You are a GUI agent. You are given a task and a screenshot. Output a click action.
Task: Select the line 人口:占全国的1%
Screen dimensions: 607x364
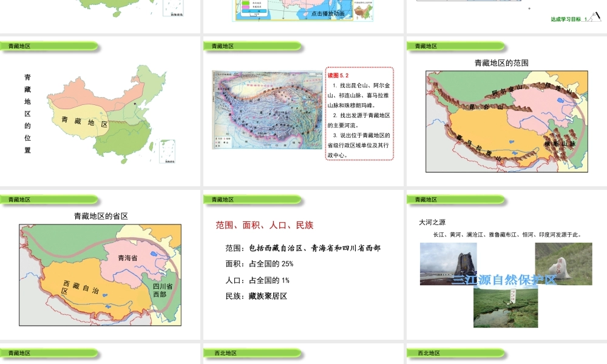point(257,280)
